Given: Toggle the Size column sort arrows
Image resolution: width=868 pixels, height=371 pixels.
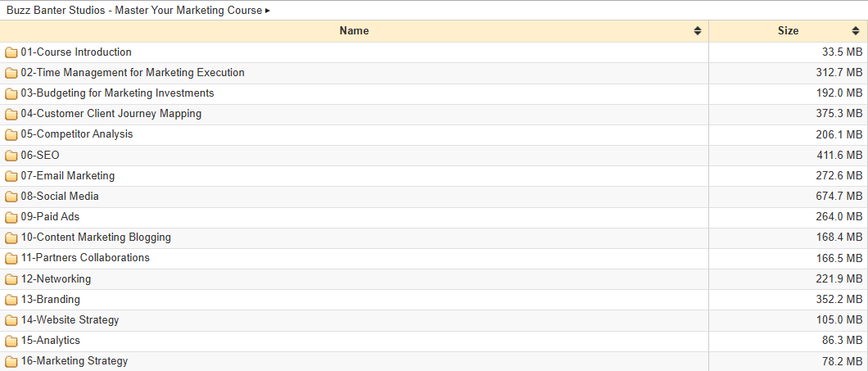Looking at the screenshot, I should [856, 31].
